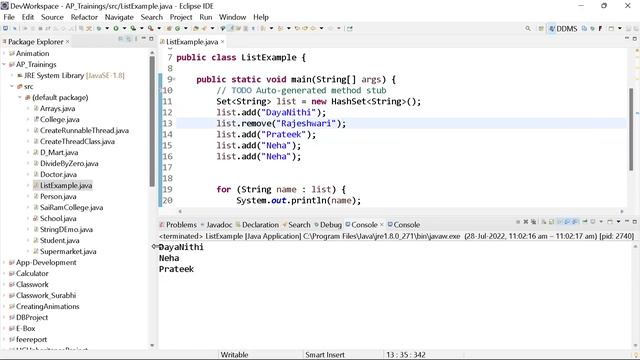Image resolution: width=640 pixels, height=360 pixels.
Task: Open Package Explorer view menu
Action: pyautogui.click(x=136, y=39)
